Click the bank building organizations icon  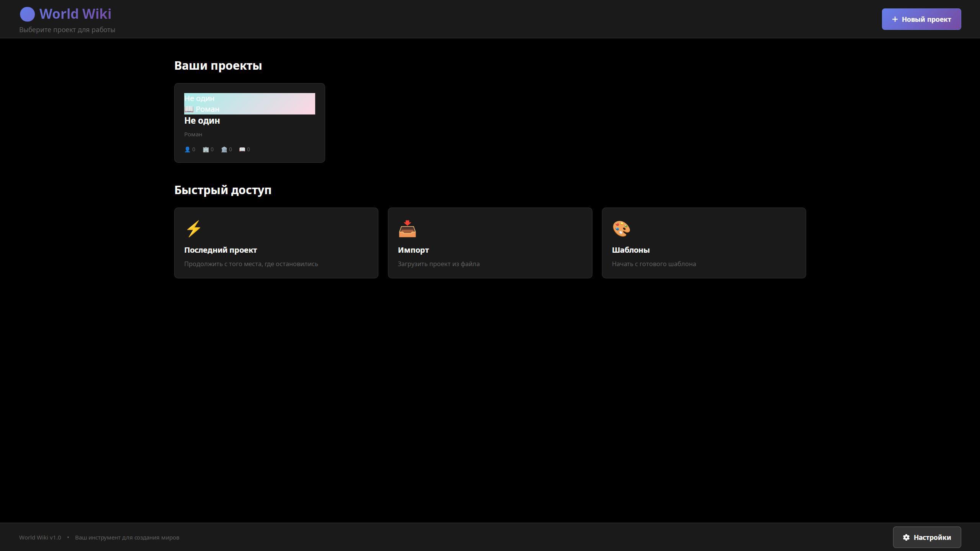tap(224, 150)
